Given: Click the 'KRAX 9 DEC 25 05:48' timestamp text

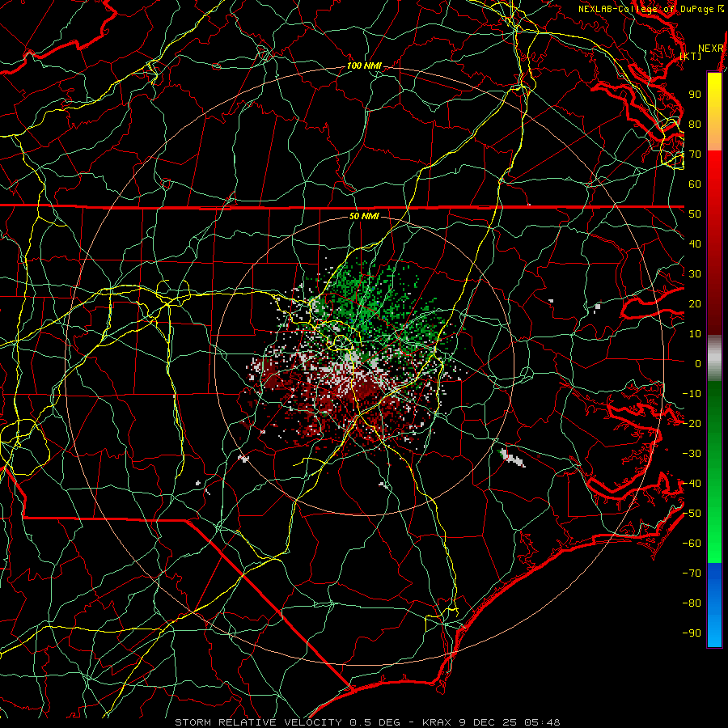Looking at the screenshot, I should 491,722.
